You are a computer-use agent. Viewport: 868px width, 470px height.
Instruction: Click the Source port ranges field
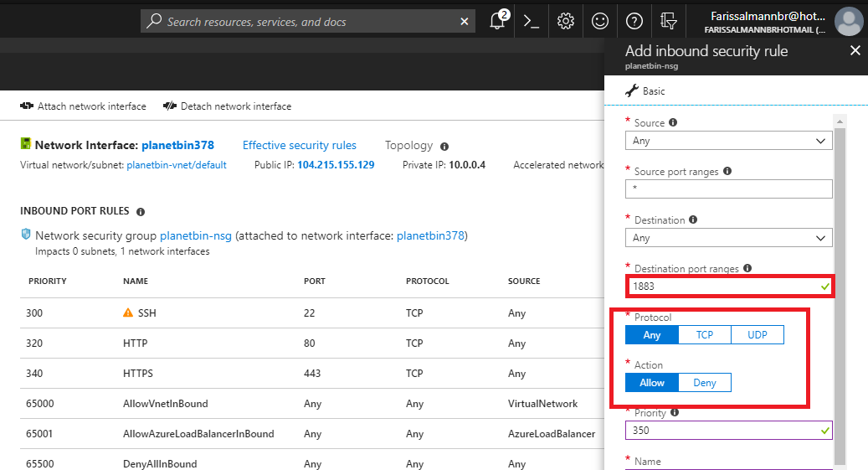[x=728, y=189]
